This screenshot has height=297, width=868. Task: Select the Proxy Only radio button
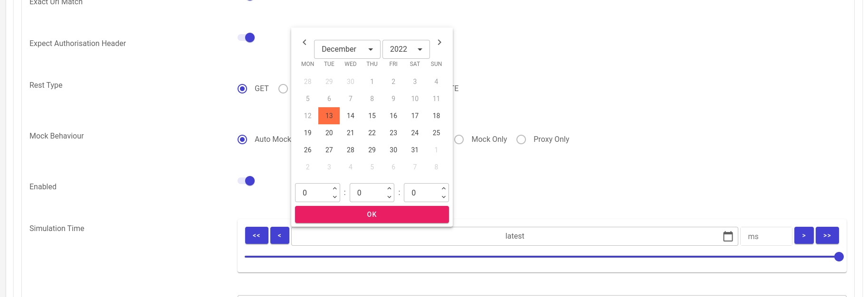tap(521, 139)
